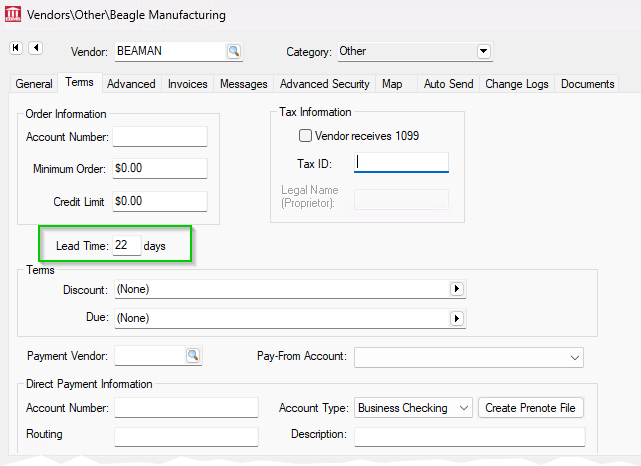641x466 pixels.
Task: Switch to the General tab
Action: coord(34,84)
